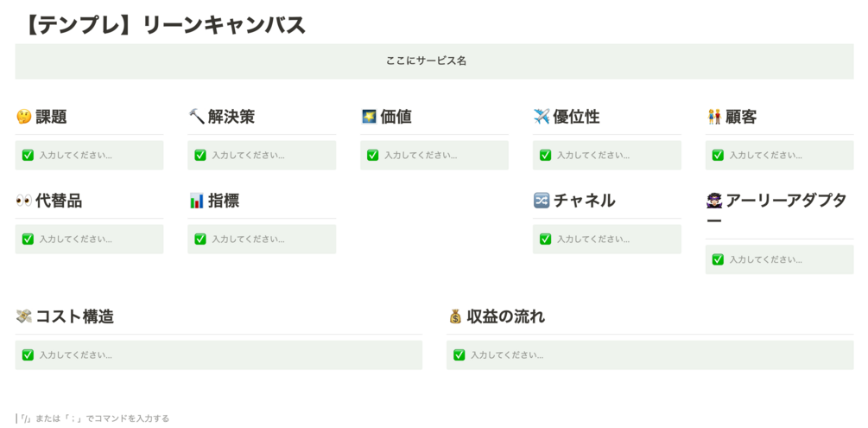
Task: Click the flying money emoji beside コスト構造
Action: [x=24, y=316]
